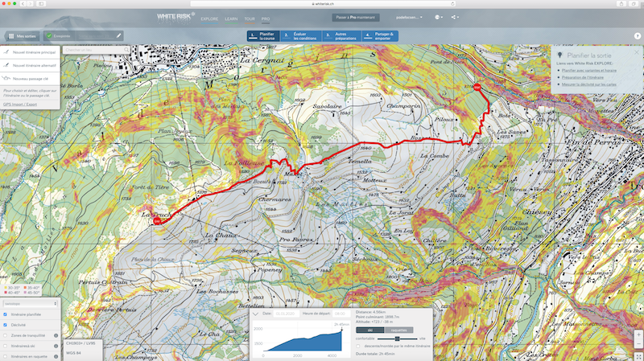
Task: Open the EXPLORE navigation menu item
Action: click(x=209, y=17)
